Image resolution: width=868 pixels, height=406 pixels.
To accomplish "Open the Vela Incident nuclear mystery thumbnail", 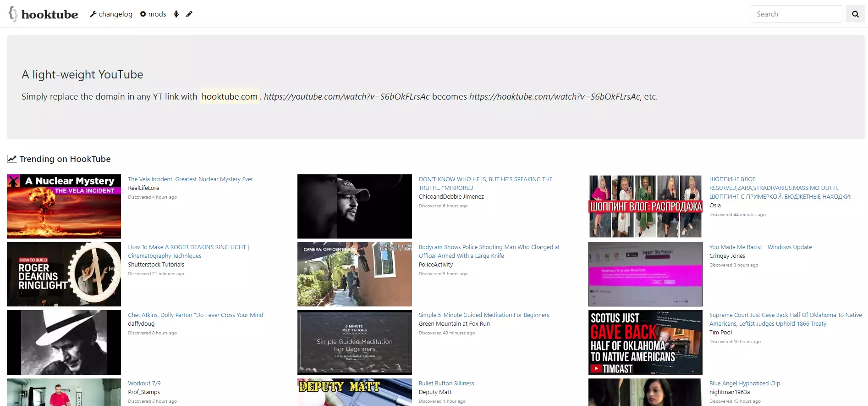I will pyautogui.click(x=64, y=206).
